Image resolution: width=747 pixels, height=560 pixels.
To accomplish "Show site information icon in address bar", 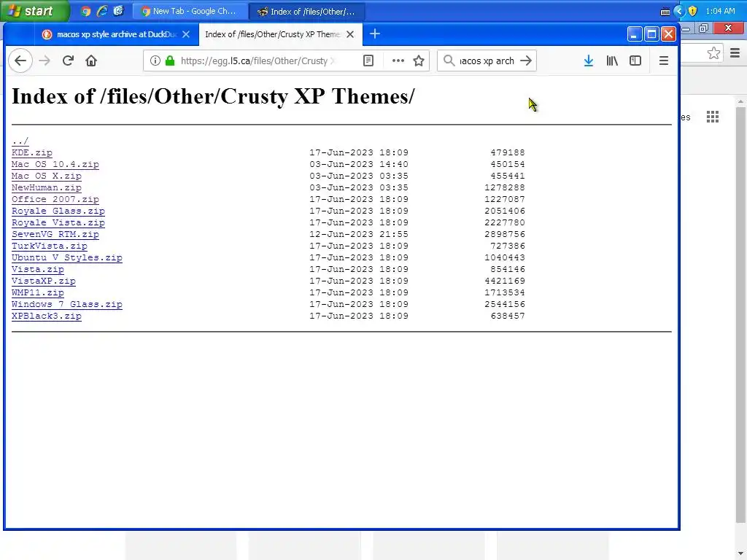I will click(x=155, y=61).
